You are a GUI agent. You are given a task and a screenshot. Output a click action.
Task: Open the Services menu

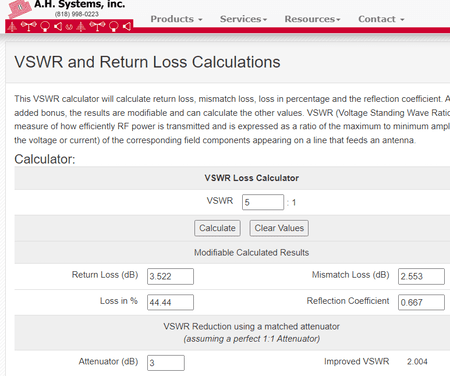pyautogui.click(x=243, y=19)
